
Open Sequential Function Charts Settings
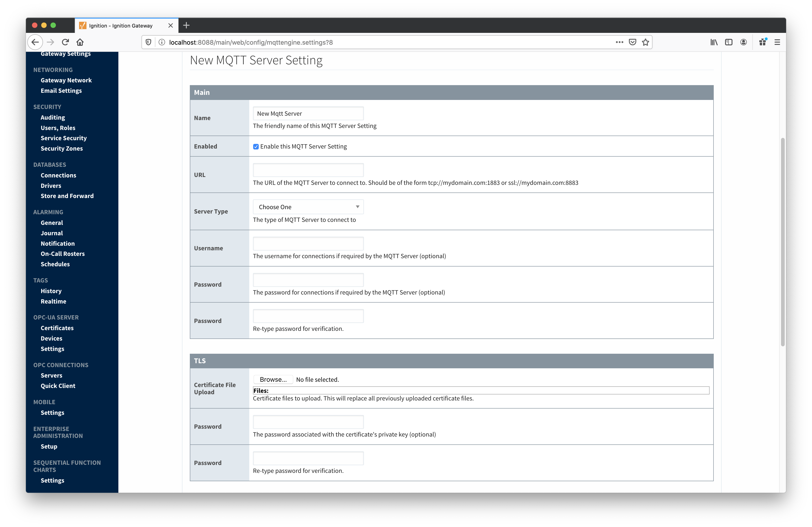tap(52, 480)
